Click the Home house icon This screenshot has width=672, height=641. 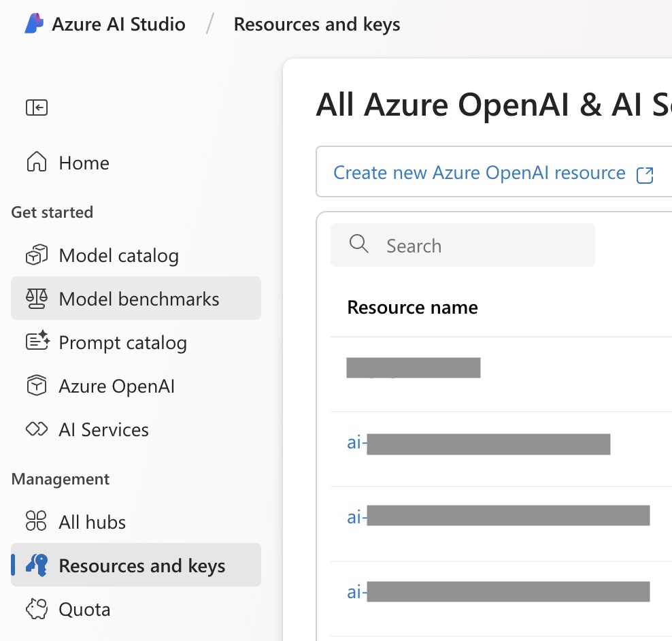37,163
